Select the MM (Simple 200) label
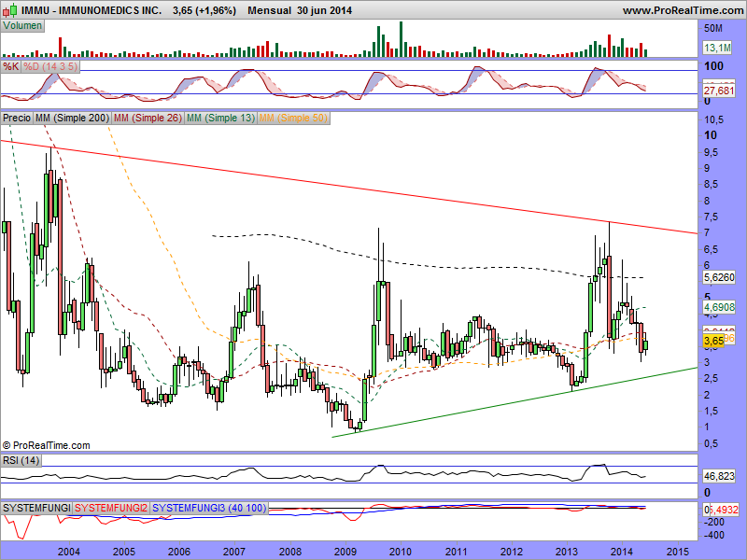The height and width of the screenshot is (560, 747). tap(72, 118)
